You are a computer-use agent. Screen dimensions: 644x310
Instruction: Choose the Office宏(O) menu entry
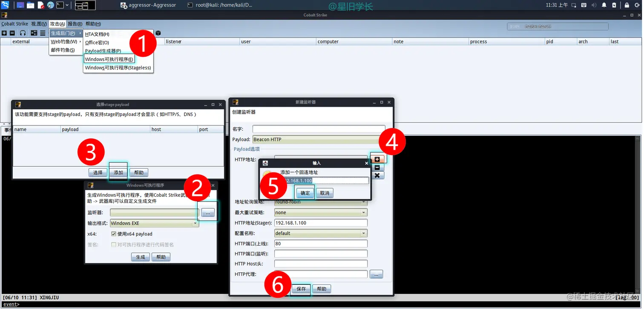[118, 43]
